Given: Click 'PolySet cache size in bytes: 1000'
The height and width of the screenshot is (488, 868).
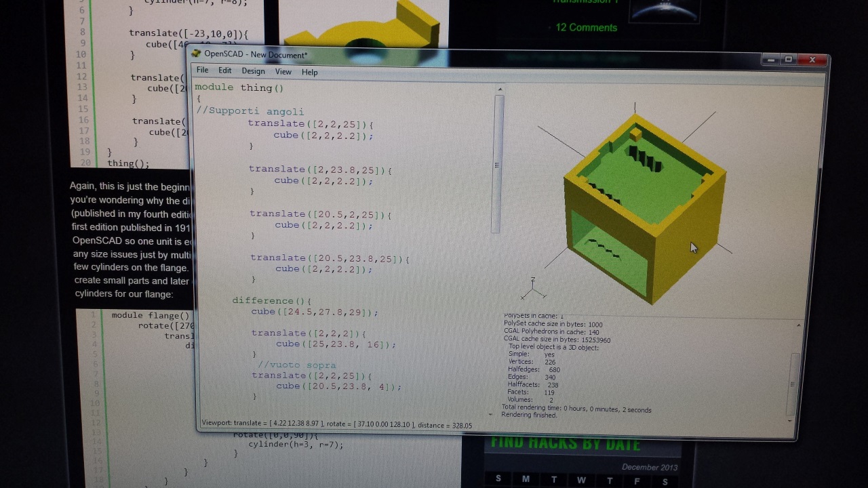Looking at the screenshot, I should coord(553,325).
